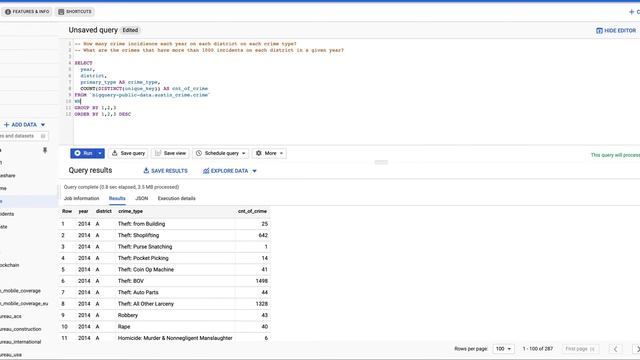The height and width of the screenshot is (360, 640).
Task: Select the ureau_international dataset in the sidebar
Action: [21, 342]
